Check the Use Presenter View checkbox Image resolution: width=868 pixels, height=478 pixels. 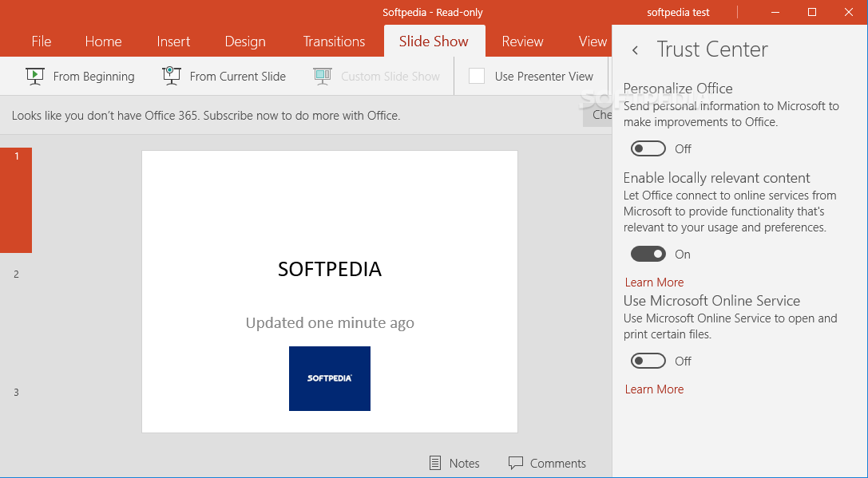tap(477, 76)
